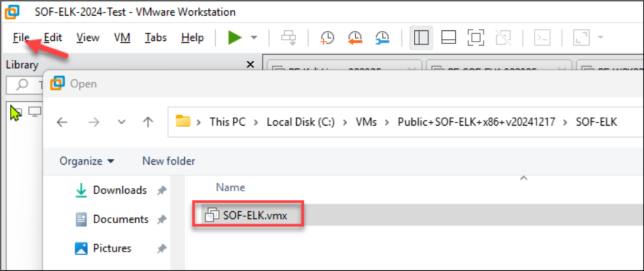Screen dimensions: 644x271
Task: Go up one folder level arrow
Action: pos(148,122)
